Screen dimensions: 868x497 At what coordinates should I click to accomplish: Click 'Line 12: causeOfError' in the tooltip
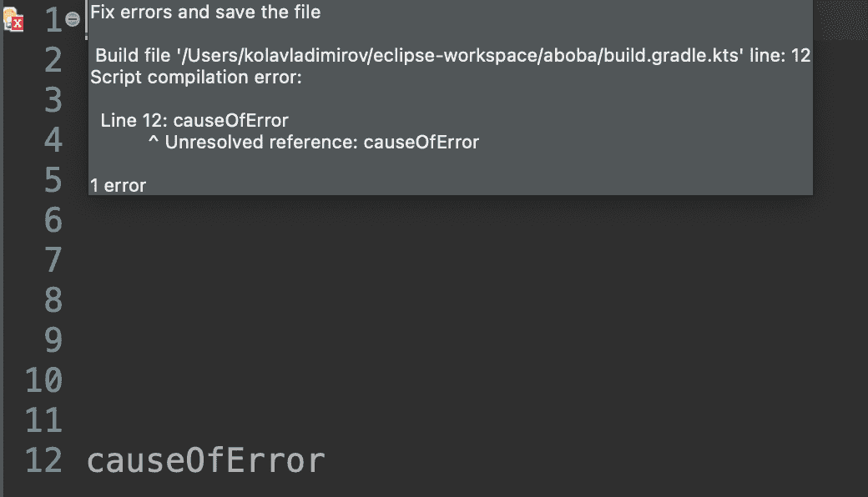pos(194,121)
